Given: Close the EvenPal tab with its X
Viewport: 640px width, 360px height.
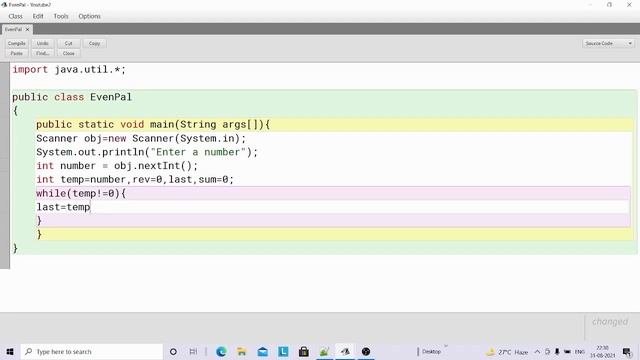Looking at the screenshot, I should (x=27, y=29).
